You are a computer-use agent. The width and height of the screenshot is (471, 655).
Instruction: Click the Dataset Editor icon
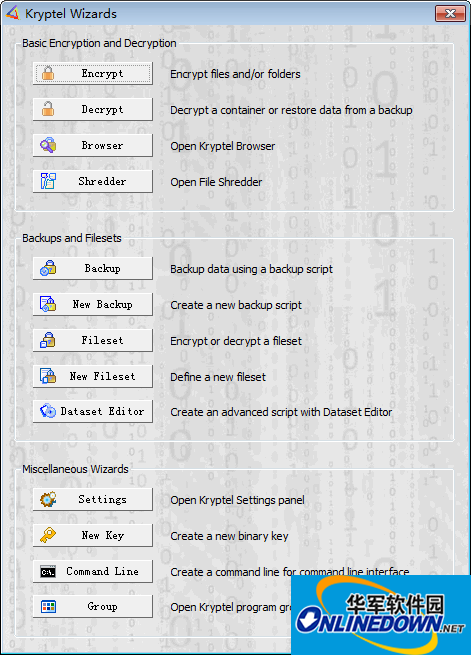(x=48, y=411)
